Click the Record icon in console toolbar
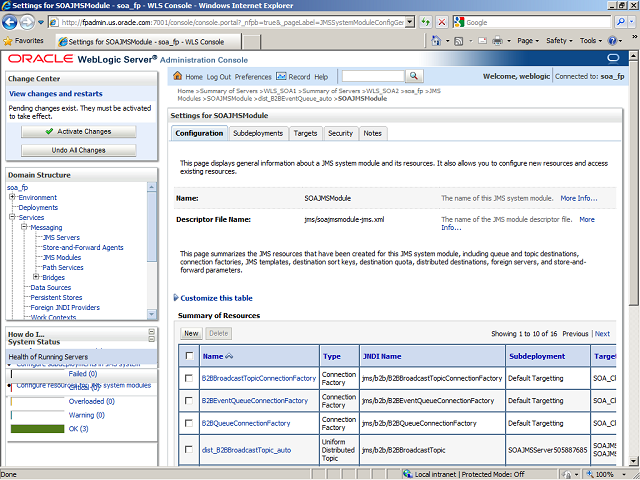Screen dimensions: 640x480 tap(281, 77)
